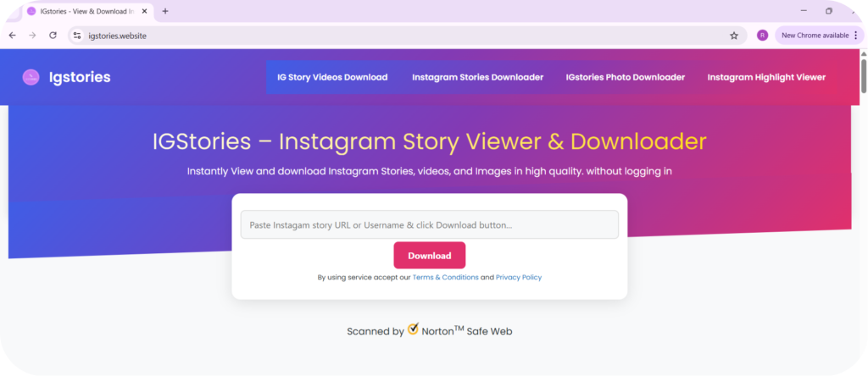This screenshot has width=868, height=376.
Task: Open the site information icon
Action: [77, 36]
